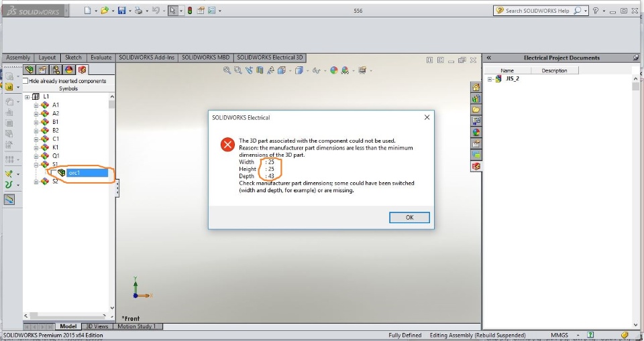Open the DisplayManager panel tab

coord(68,70)
